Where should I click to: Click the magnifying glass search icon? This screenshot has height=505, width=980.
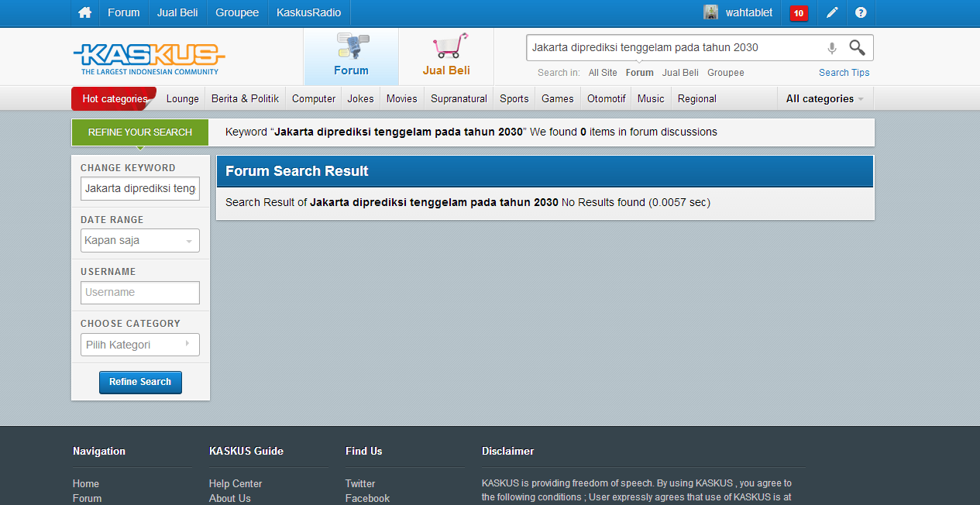[857, 47]
